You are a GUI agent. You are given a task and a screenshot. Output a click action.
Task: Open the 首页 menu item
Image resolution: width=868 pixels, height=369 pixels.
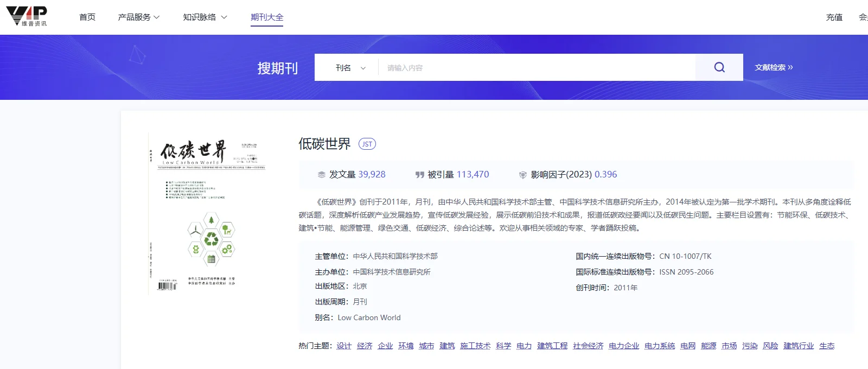coord(87,17)
